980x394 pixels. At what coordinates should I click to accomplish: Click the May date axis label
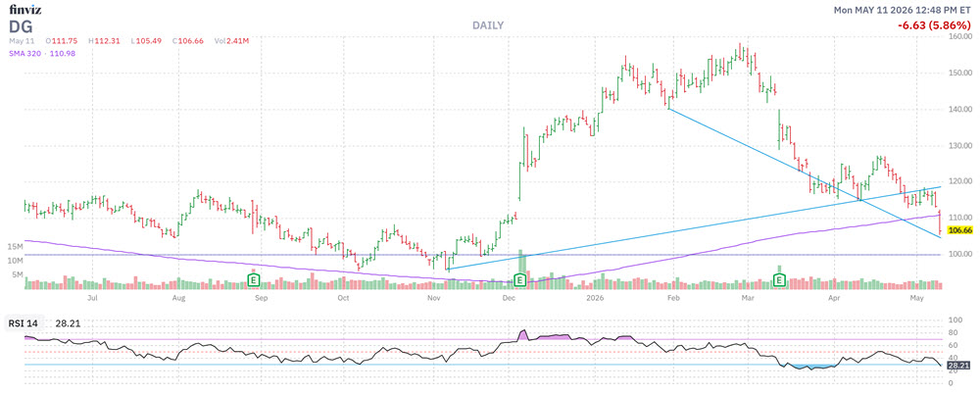pyautogui.click(x=916, y=299)
